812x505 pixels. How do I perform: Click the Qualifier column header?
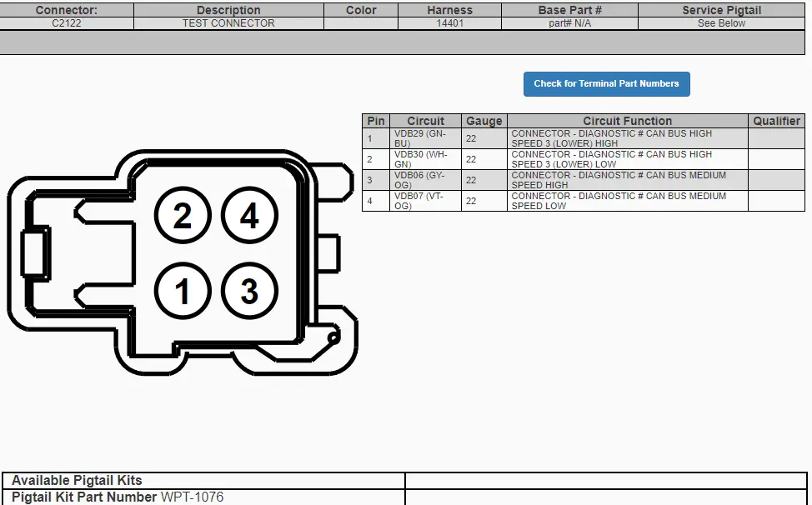coord(776,121)
